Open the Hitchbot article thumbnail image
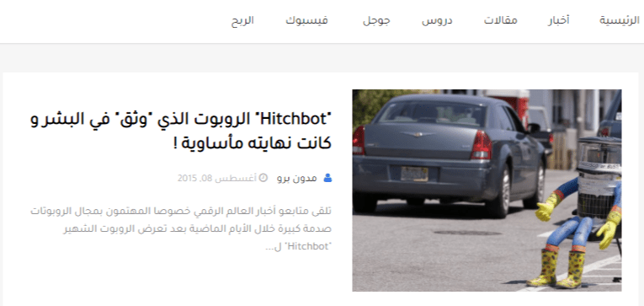644x306 pixels. point(487,191)
